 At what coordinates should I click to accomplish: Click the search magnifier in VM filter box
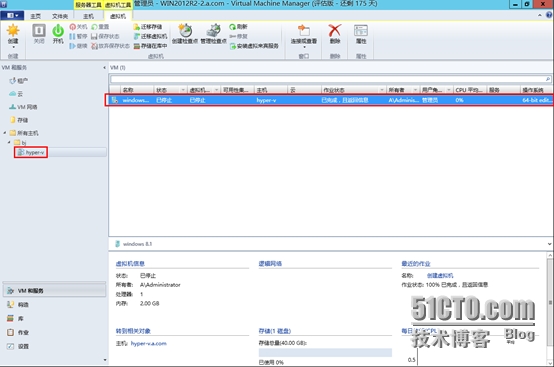[548, 79]
